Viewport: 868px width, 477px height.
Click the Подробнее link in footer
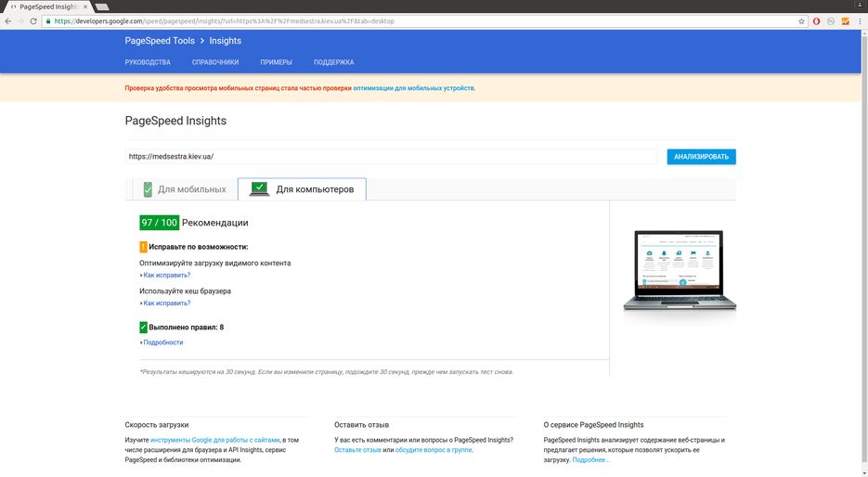590,460
